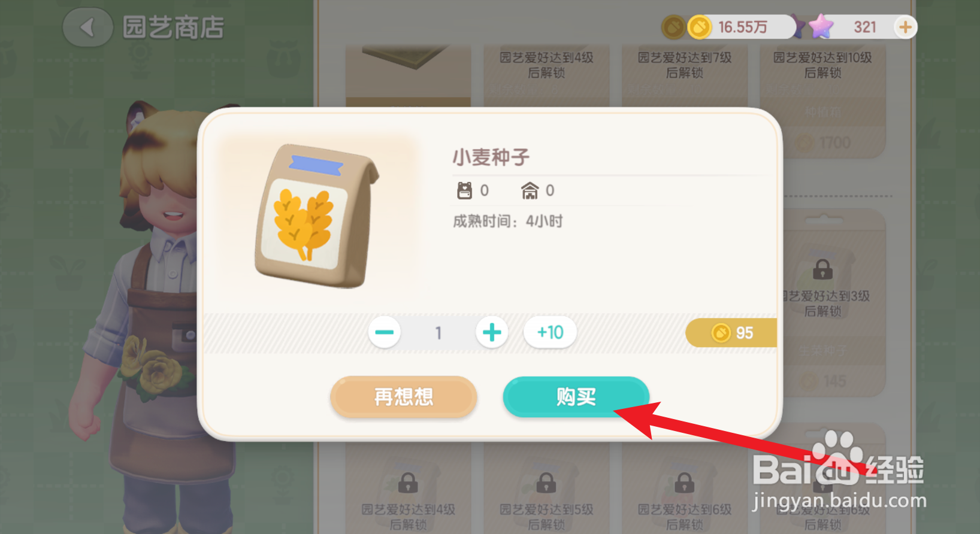The image size is (980, 534).
Task: Click the wheat seed bag image
Action: click(x=316, y=217)
